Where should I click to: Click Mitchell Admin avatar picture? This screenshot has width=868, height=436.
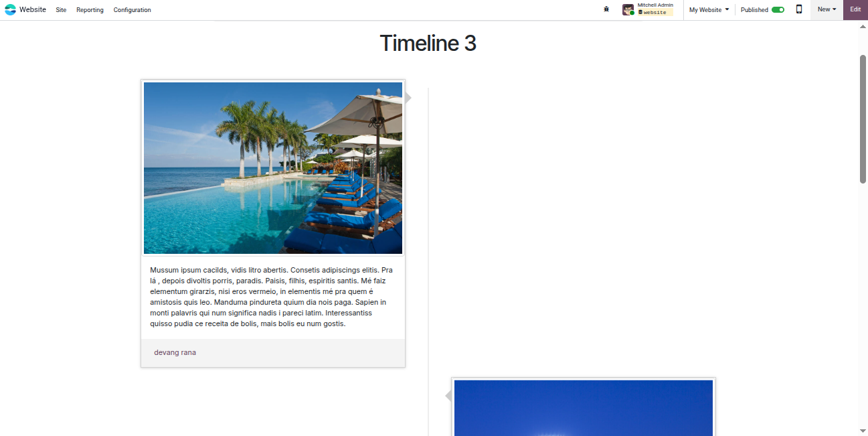click(x=628, y=9)
